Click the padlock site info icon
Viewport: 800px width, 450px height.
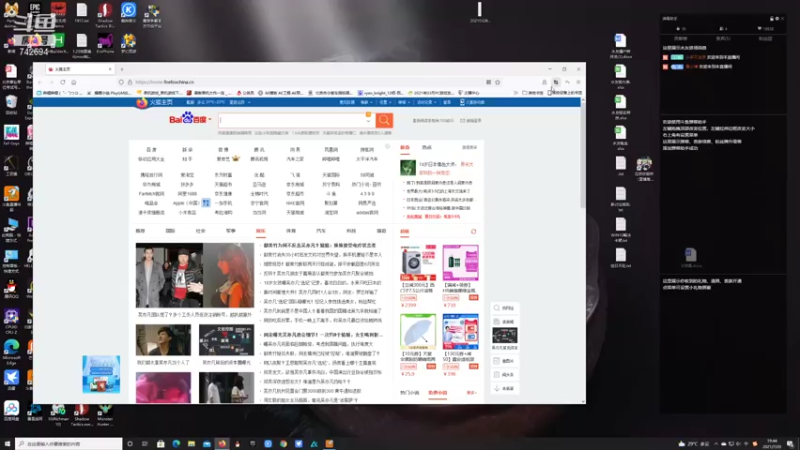pyautogui.click(x=130, y=82)
